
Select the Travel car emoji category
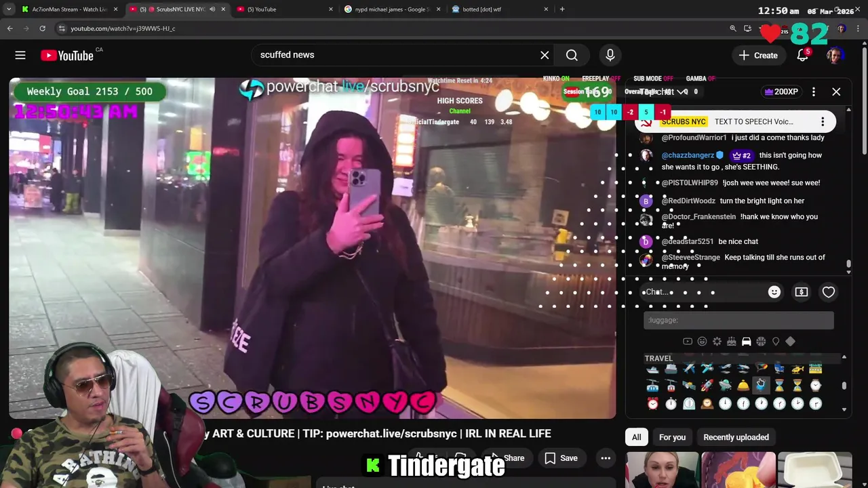746,342
